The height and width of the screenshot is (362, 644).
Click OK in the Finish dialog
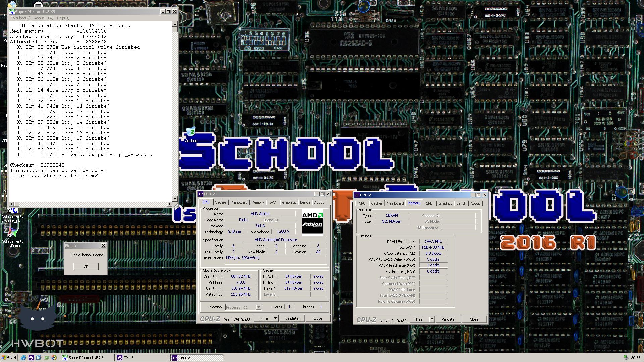coord(86,266)
